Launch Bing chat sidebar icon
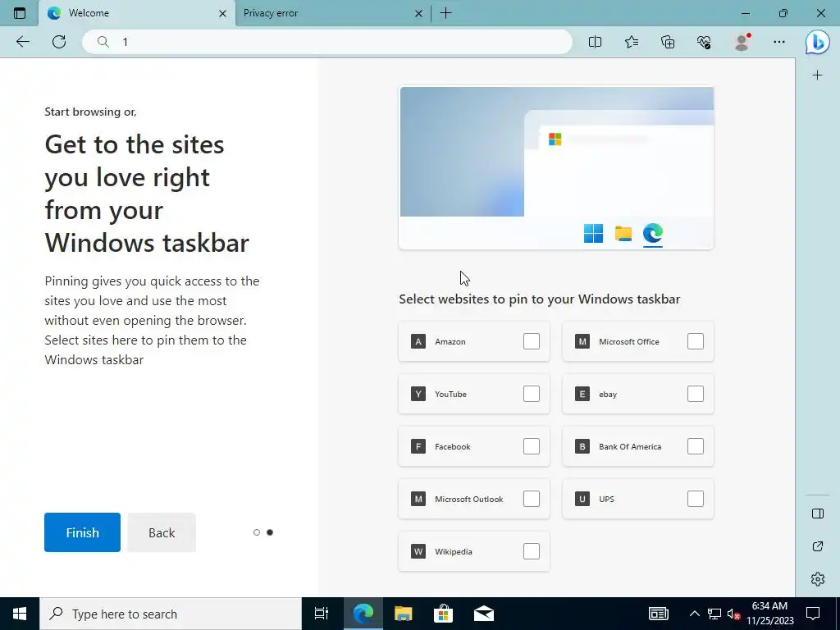The width and height of the screenshot is (840, 630). point(818,42)
